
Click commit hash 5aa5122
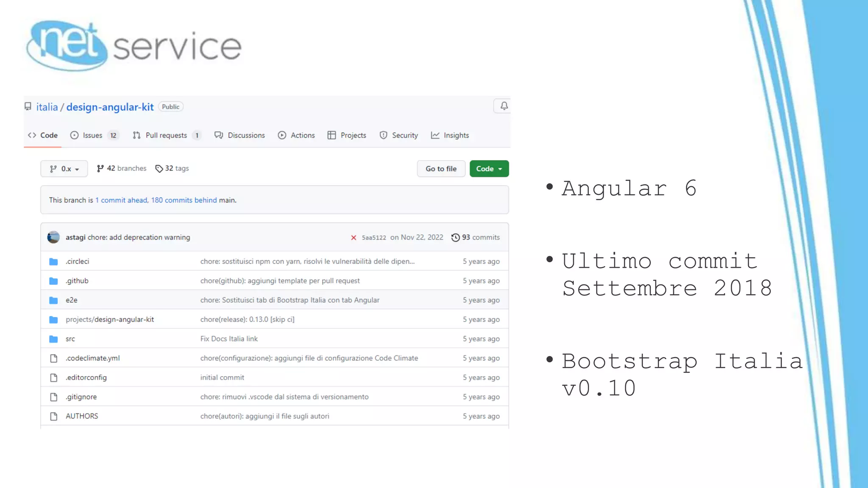pyautogui.click(x=374, y=238)
